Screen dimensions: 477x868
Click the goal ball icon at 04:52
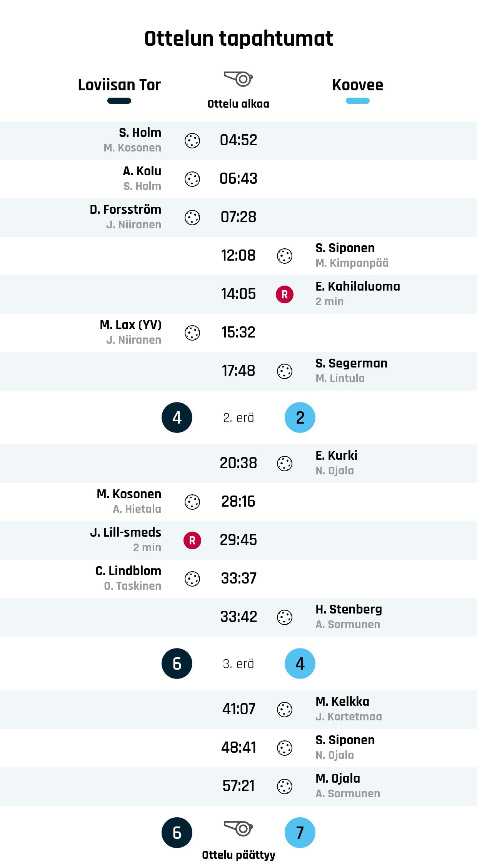coord(192,141)
